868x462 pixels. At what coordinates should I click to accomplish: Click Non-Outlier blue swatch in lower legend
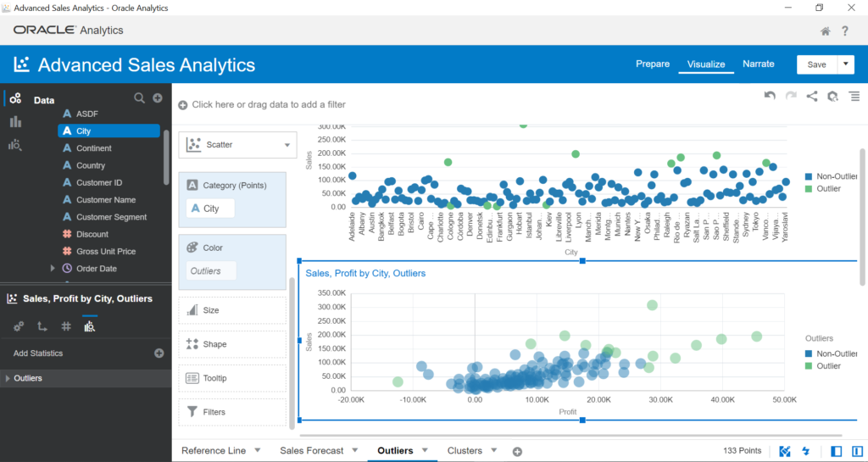click(x=808, y=353)
